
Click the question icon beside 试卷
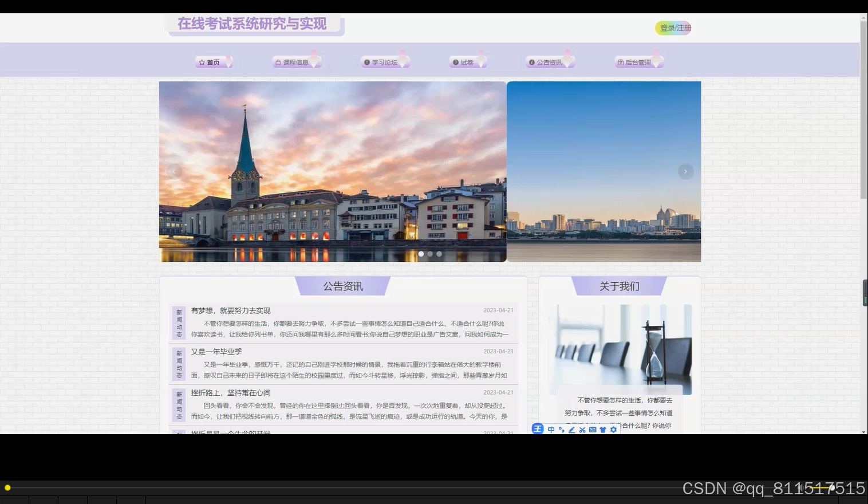pos(456,62)
